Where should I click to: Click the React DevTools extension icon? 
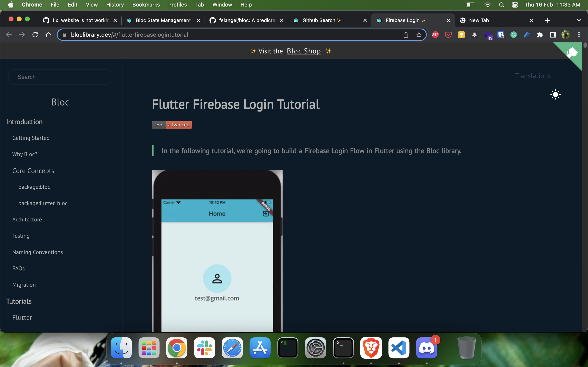[x=474, y=35]
